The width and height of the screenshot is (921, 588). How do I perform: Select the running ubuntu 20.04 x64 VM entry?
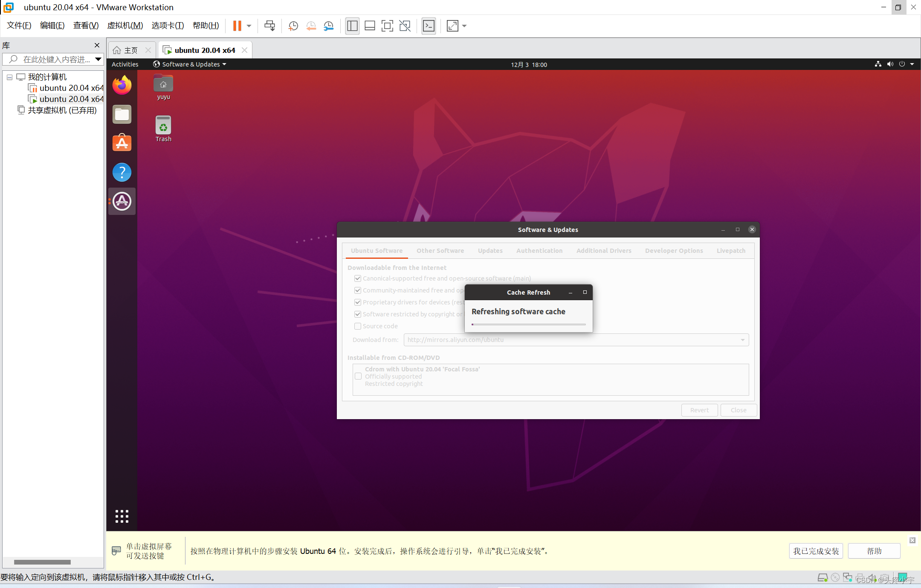click(x=66, y=99)
